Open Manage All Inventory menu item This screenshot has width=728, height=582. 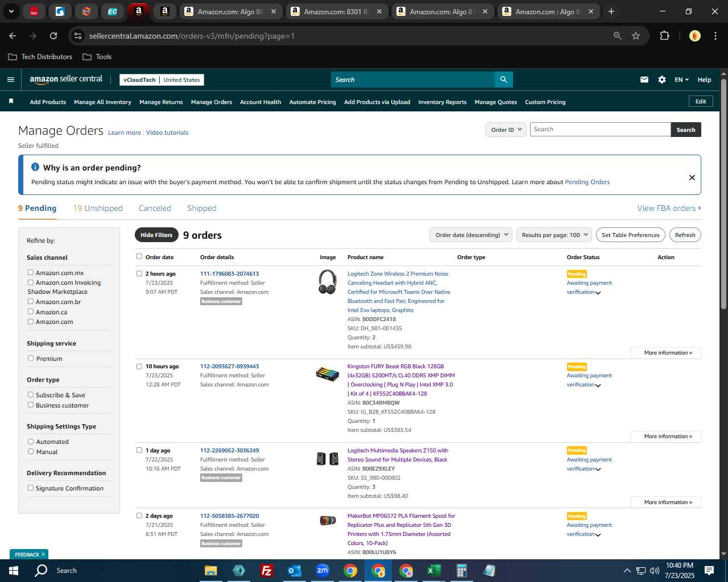tap(102, 102)
